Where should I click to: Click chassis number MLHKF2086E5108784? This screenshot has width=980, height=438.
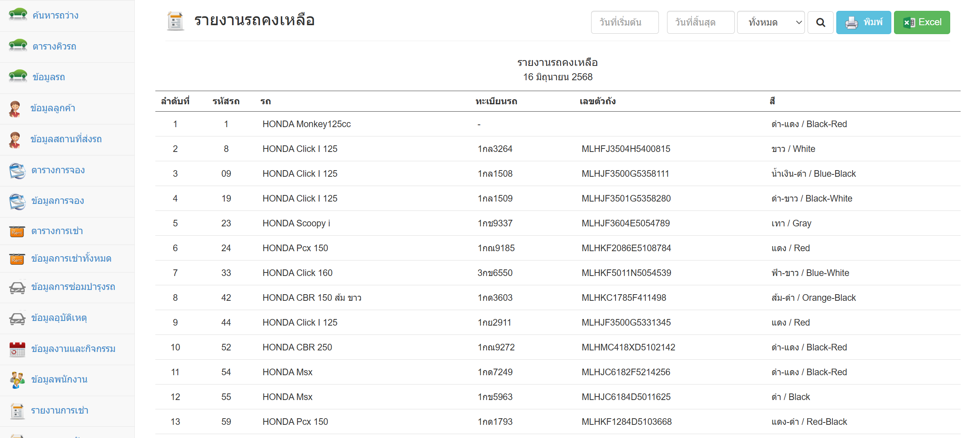point(626,248)
